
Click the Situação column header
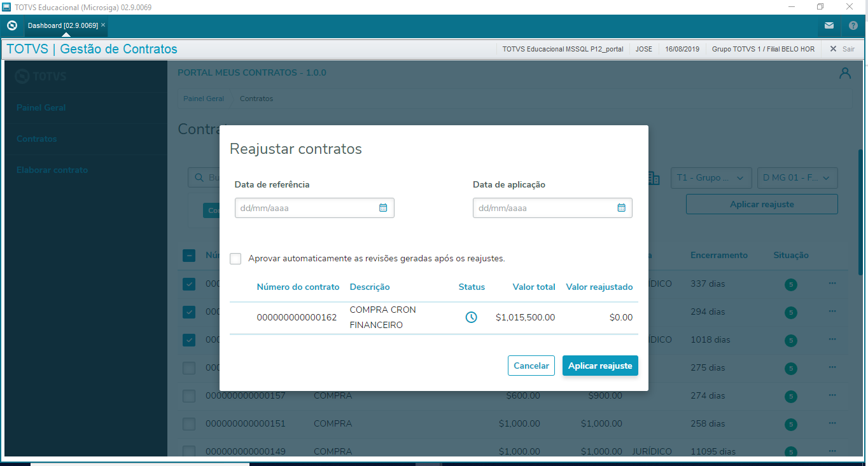(791, 255)
